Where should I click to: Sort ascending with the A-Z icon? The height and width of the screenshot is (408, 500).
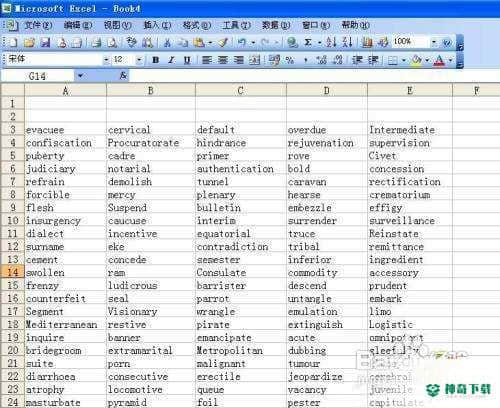(331, 42)
